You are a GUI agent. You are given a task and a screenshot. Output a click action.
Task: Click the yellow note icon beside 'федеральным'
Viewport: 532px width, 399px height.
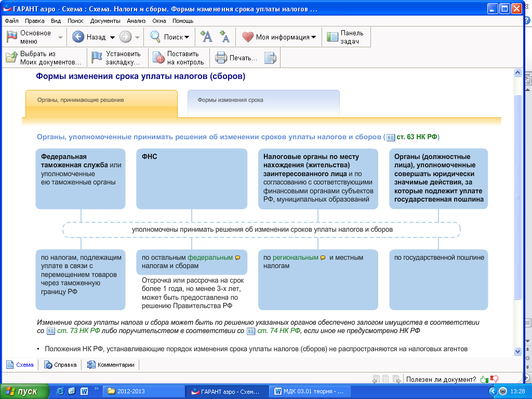[238, 258]
